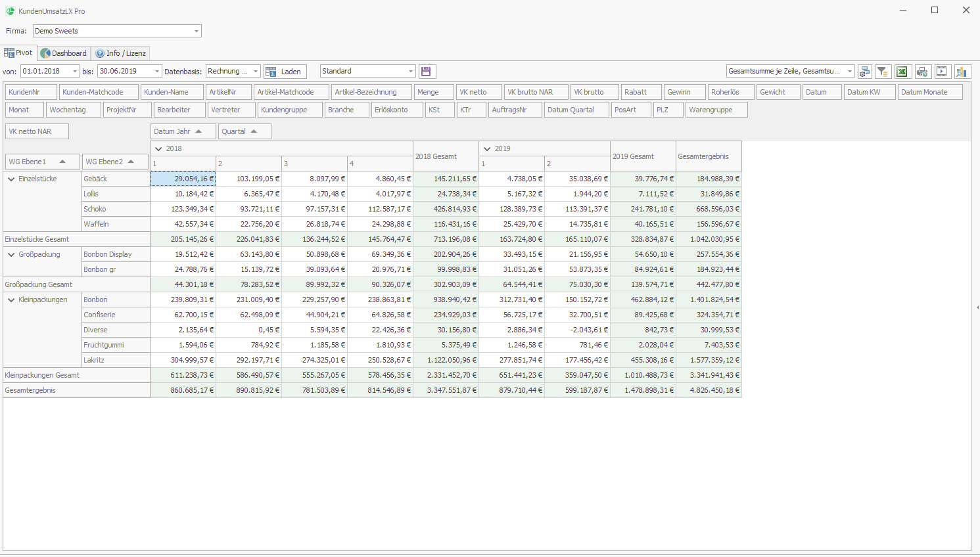
Task: Switch to the Dashboard tab
Action: (x=64, y=53)
